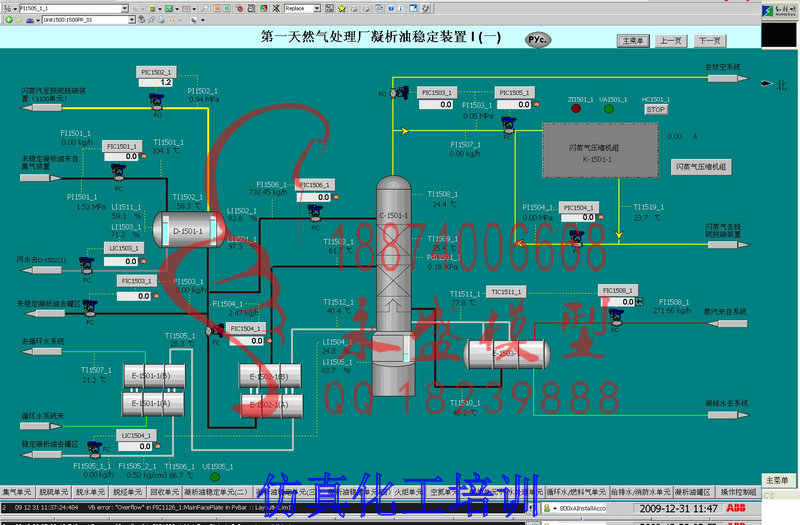Screen dimensions: 800x525
Task: Click the top 主菜单 button
Action: 633,41
